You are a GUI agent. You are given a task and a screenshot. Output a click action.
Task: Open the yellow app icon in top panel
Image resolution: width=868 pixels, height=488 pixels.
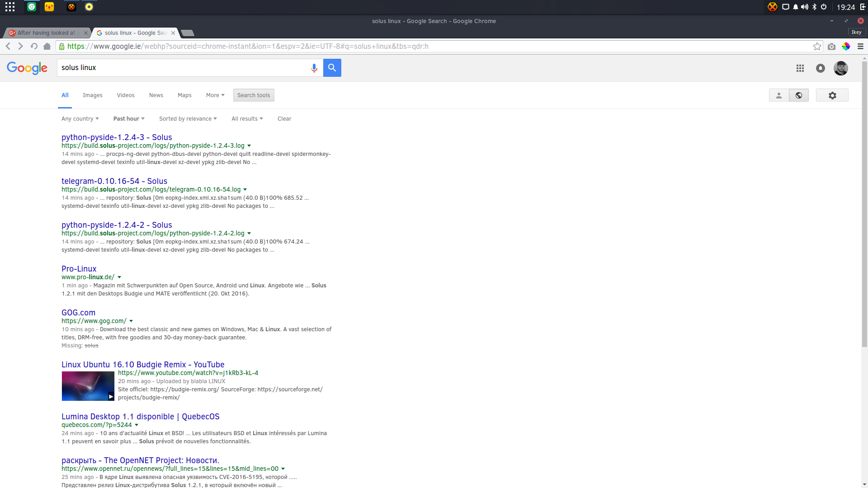pyautogui.click(x=49, y=7)
